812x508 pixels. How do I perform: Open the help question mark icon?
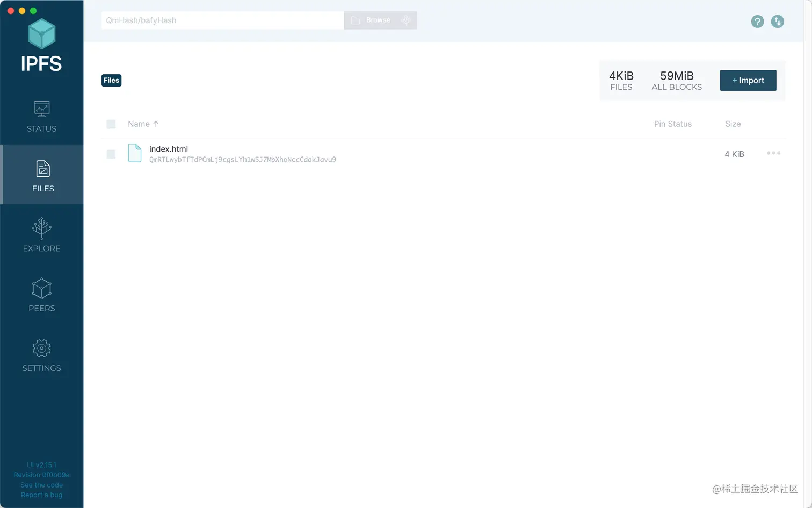[757, 22]
